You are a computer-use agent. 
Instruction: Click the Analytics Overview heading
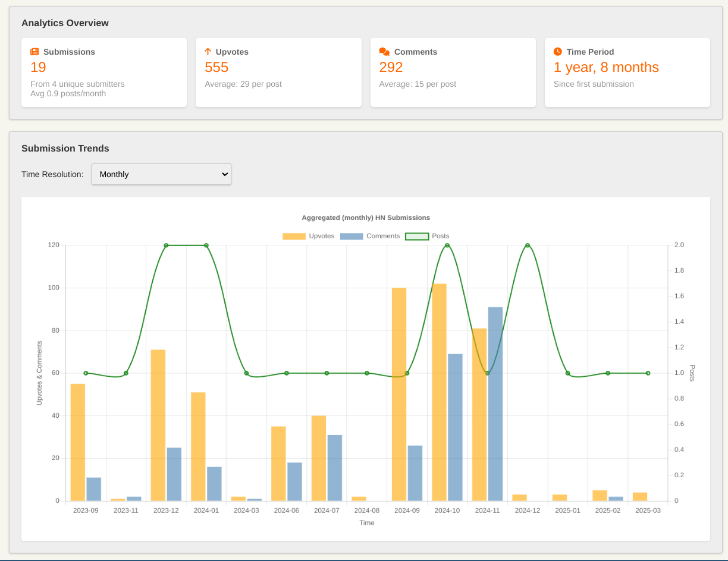(65, 23)
